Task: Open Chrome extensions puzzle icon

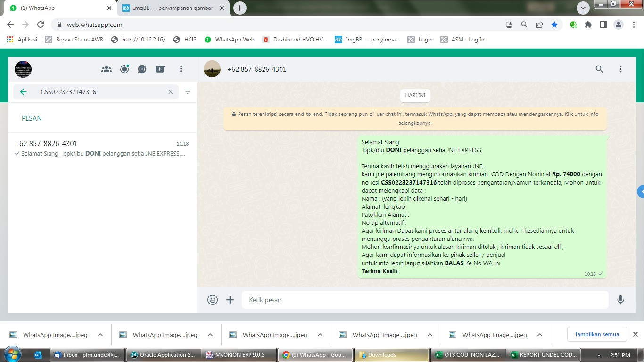Action: [588, 25]
